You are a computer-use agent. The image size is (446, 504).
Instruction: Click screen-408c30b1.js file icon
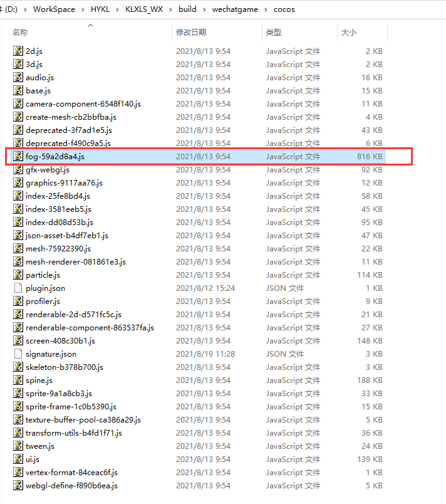(18, 341)
